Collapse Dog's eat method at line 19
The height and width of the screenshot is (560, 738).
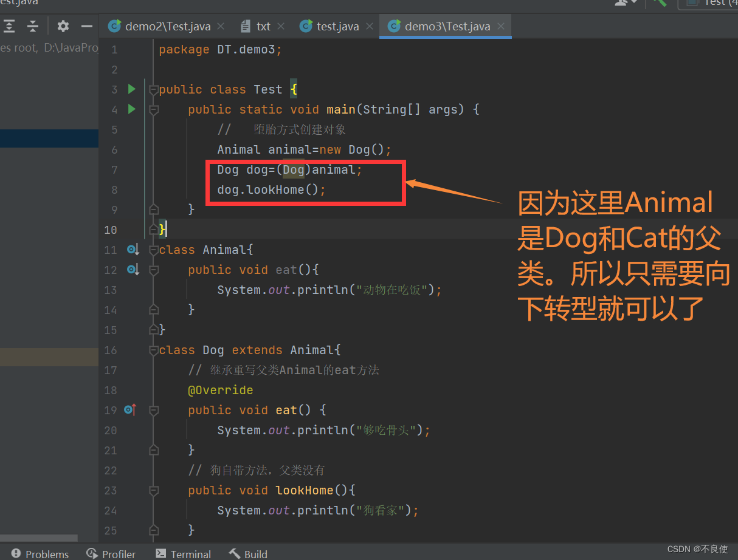(154, 411)
